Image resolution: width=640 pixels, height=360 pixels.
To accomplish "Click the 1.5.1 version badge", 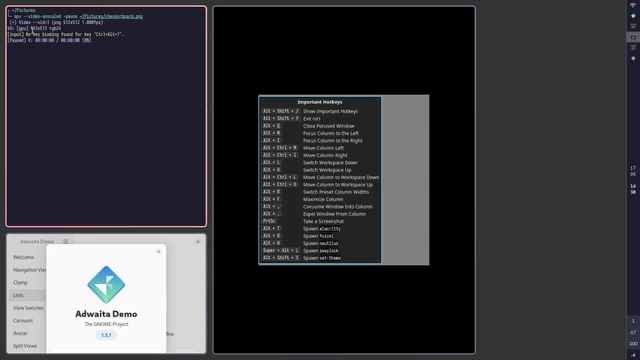I will (106, 335).
